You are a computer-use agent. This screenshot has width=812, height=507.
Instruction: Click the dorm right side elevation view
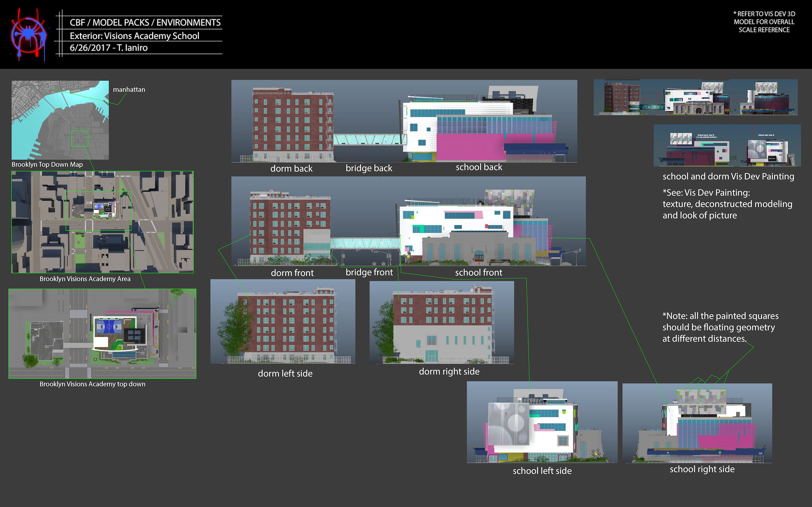pyautogui.click(x=442, y=322)
